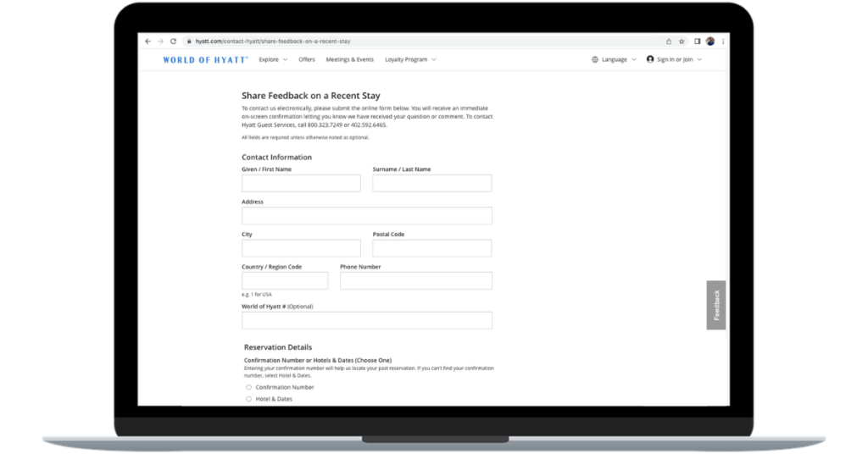Open the browser side panel icon
This screenshot has width=868, height=454.
(x=697, y=41)
